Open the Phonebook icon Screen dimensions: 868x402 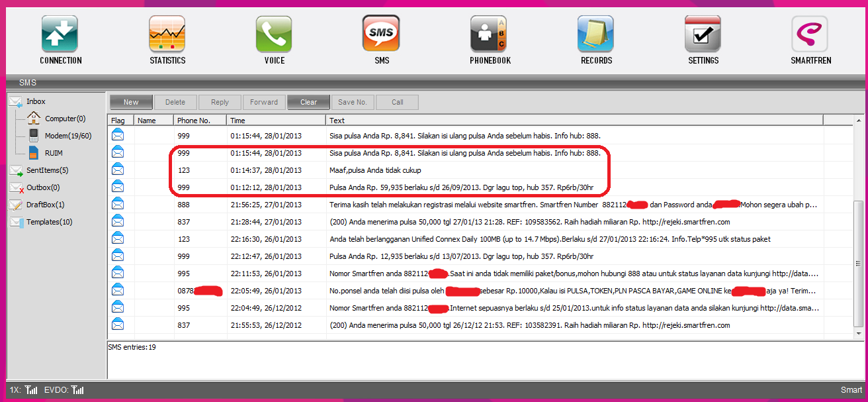(x=489, y=34)
